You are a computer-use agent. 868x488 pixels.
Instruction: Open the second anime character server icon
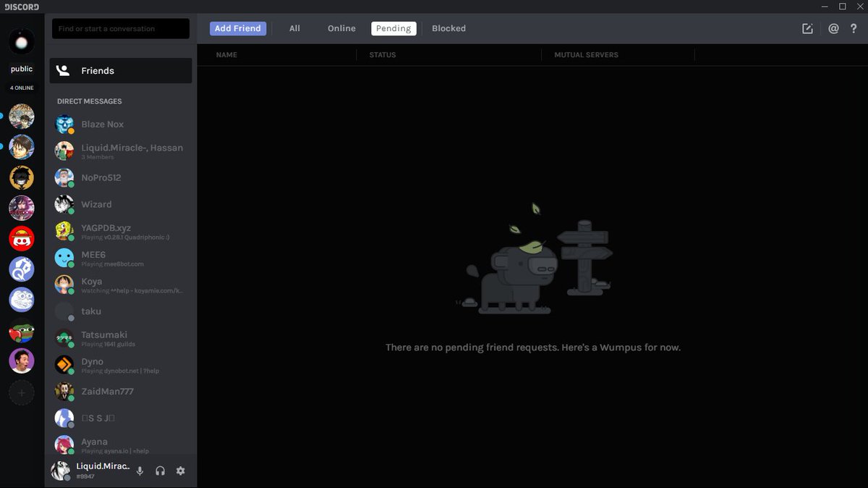(x=22, y=147)
